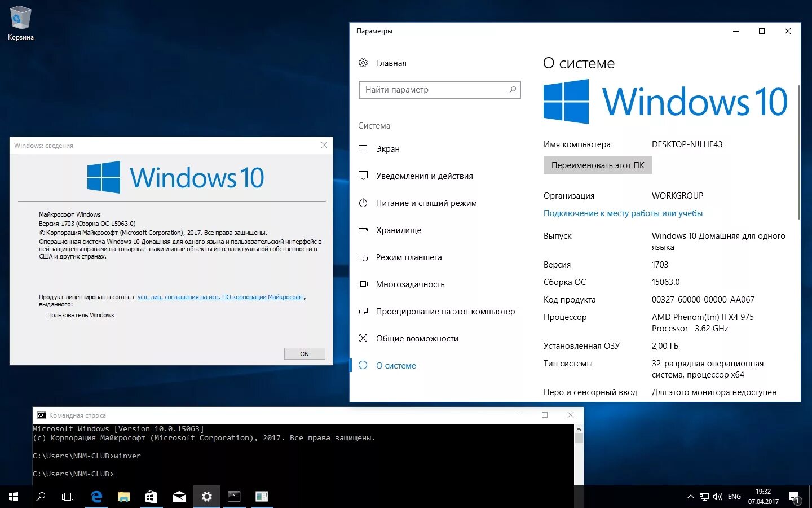Click the Хранилище drive icon

click(x=363, y=230)
